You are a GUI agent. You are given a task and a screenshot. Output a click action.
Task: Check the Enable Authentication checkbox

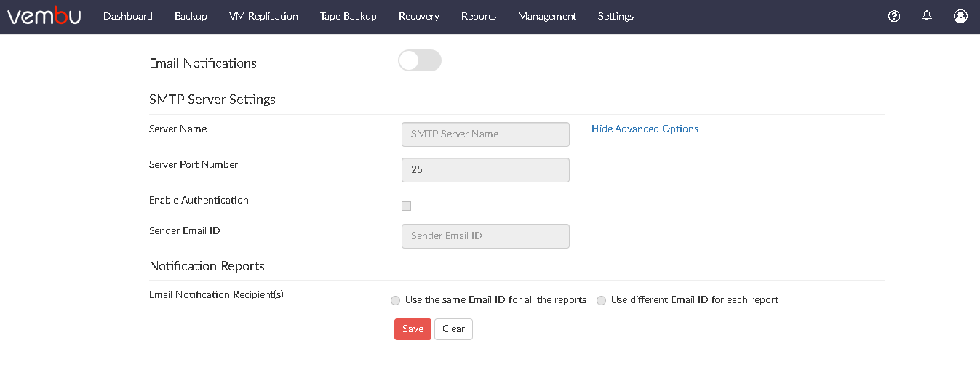pyautogui.click(x=406, y=206)
